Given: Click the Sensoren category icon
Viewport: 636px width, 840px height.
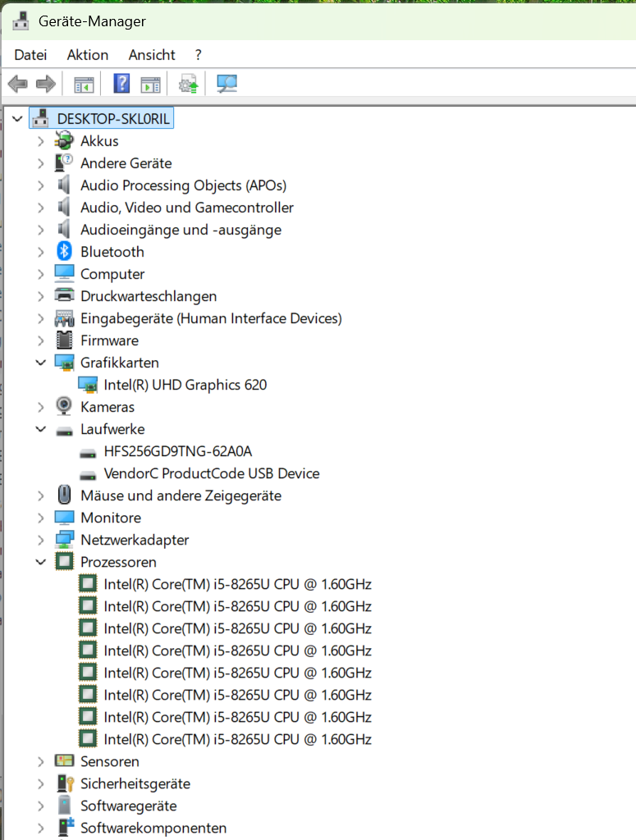Looking at the screenshot, I should pos(64,760).
